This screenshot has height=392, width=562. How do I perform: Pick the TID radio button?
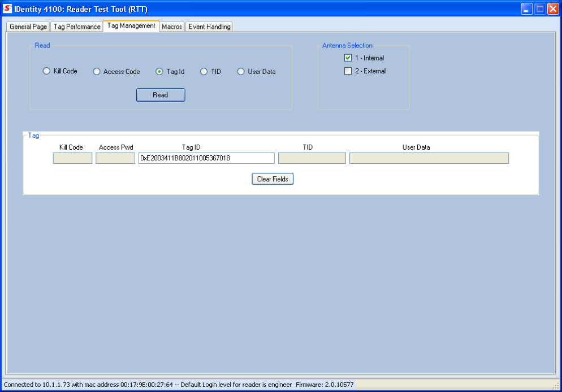(204, 72)
